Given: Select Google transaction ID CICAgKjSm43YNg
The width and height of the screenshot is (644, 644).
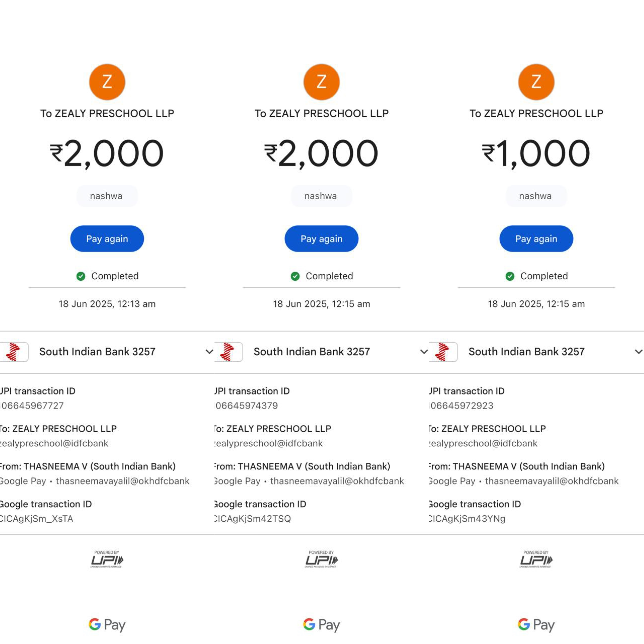Looking at the screenshot, I should [467, 519].
